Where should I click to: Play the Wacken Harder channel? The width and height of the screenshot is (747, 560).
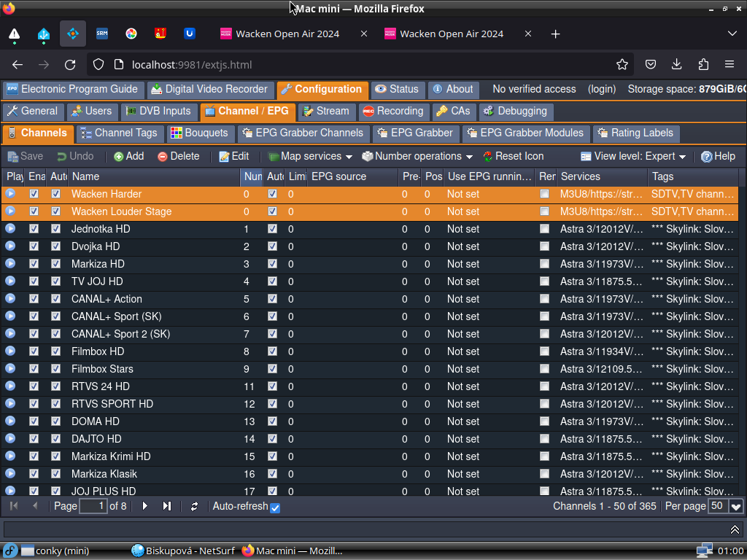(x=10, y=194)
